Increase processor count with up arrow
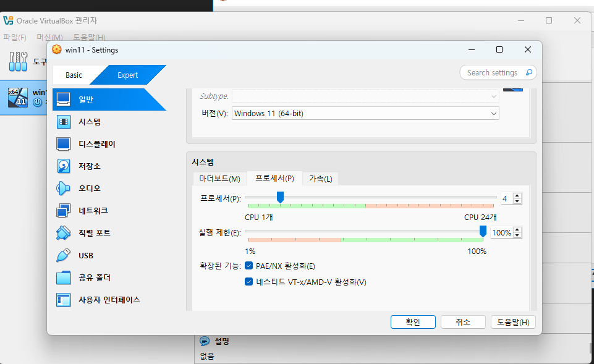Viewport: 594px width, 364px height. 517,196
